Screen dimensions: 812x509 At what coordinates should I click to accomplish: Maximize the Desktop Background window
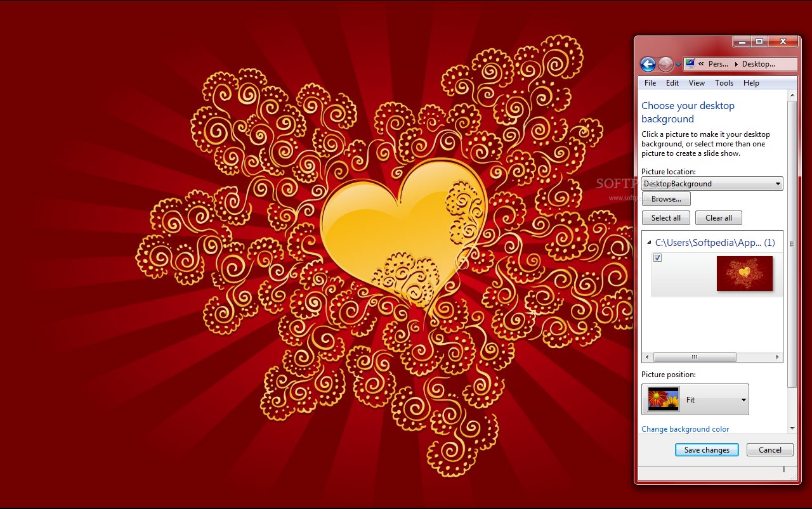click(759, 41)
